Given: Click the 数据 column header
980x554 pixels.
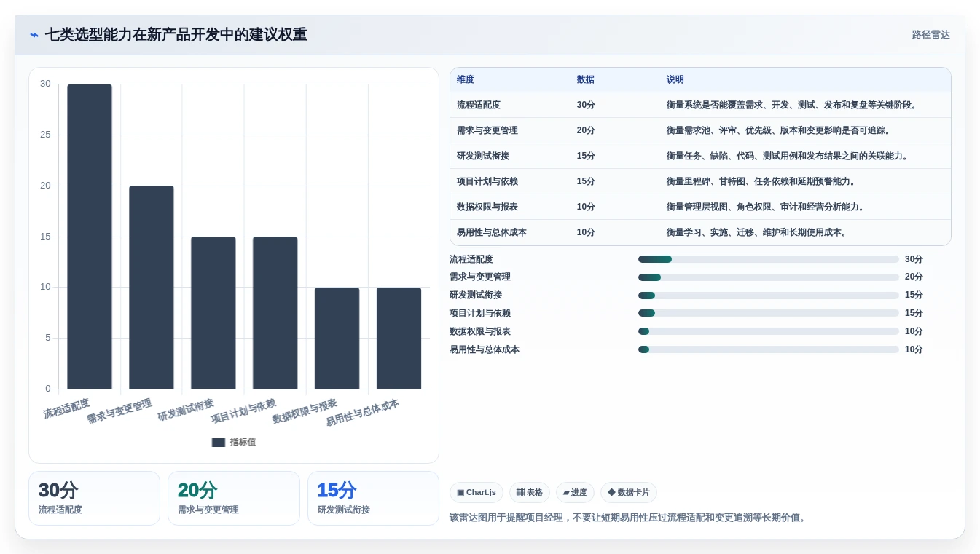Looking at the screenshot, I should (585, 80).
